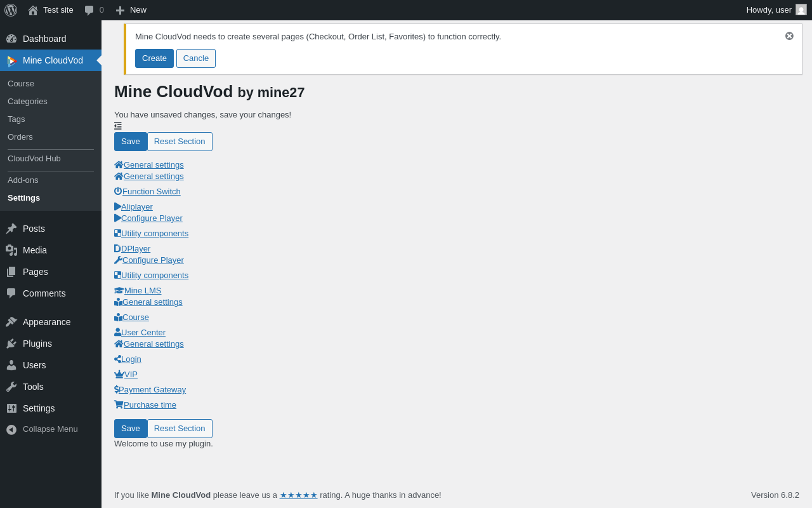812x508 pixels.
Task: Open the DPlayer section link
Action: (x=136, y=248)
